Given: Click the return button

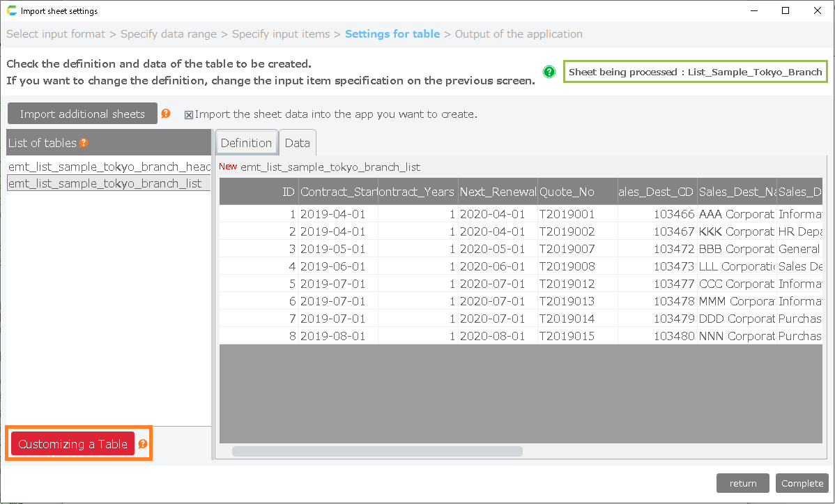Looking at the screenshot, I should coord(743,483).
